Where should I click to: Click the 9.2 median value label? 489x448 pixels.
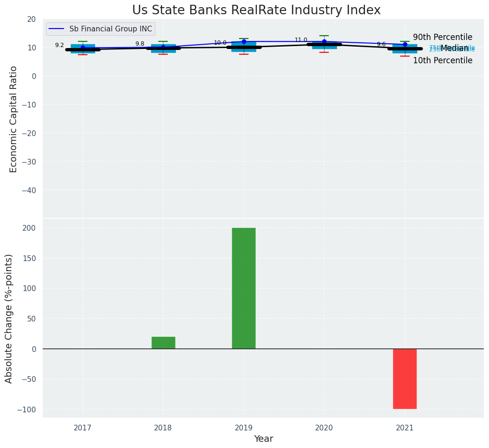pyautogui.click(x=59, y=45)
